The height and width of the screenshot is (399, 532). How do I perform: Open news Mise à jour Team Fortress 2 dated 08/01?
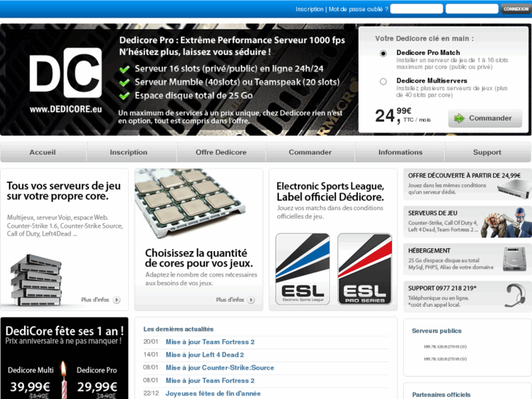tap(210, 381)
